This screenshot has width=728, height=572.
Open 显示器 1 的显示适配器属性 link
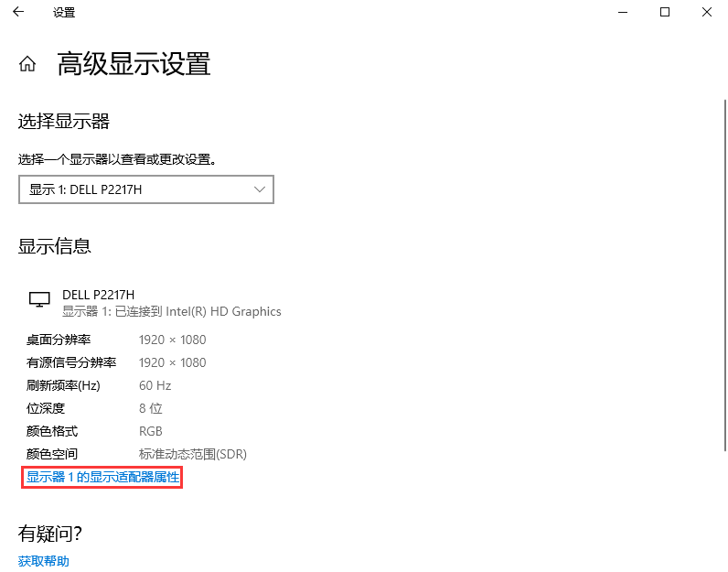point(102,477)
